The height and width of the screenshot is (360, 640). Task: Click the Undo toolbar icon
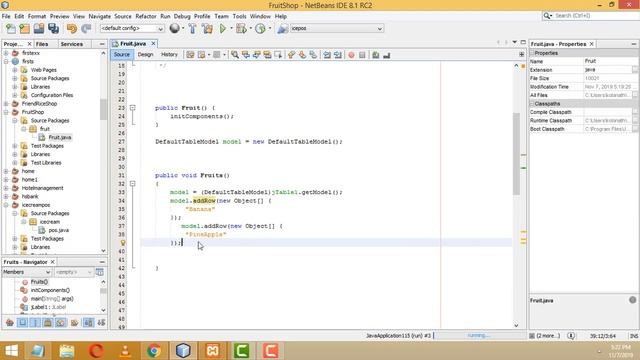(x=72, y=29)
